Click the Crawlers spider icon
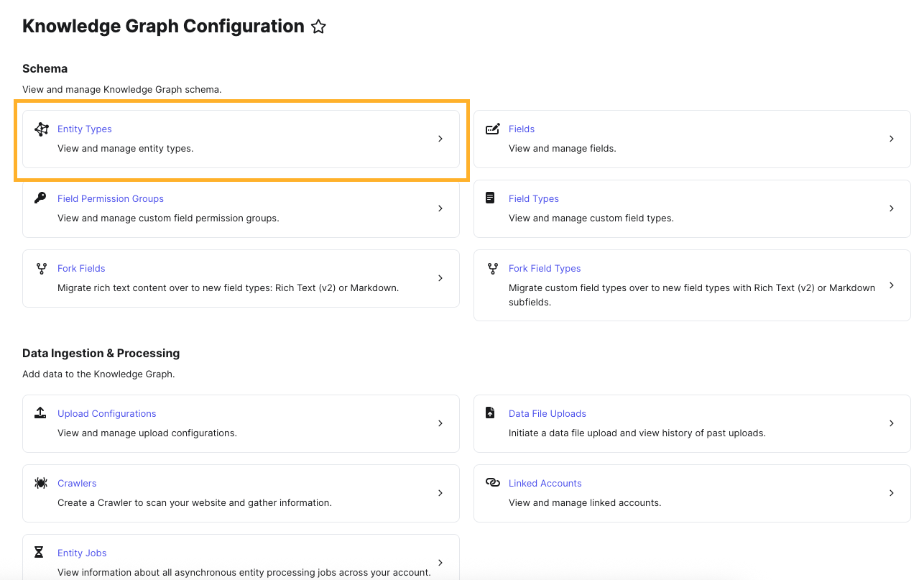Viewport: 924px width, 580px height. tap(41, 483)
